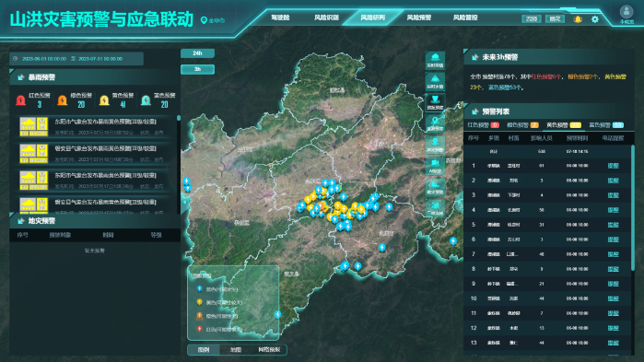Click the scrollbar of the warning list
The height and width of the screenshot is (362, 644).
(x=633, y=207)
